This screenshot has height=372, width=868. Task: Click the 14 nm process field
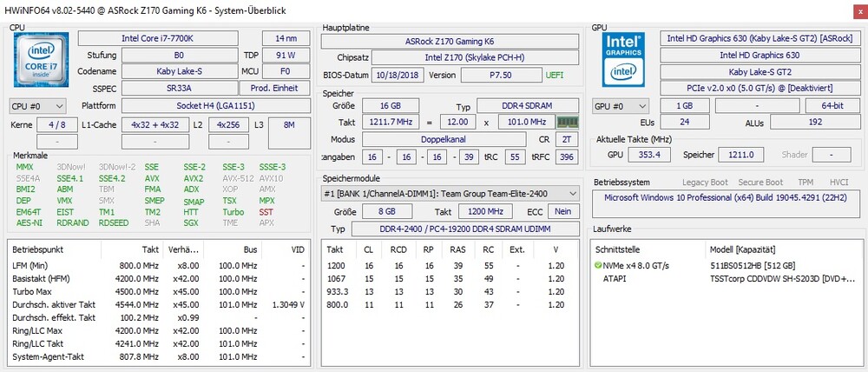[x=286, y=38]
